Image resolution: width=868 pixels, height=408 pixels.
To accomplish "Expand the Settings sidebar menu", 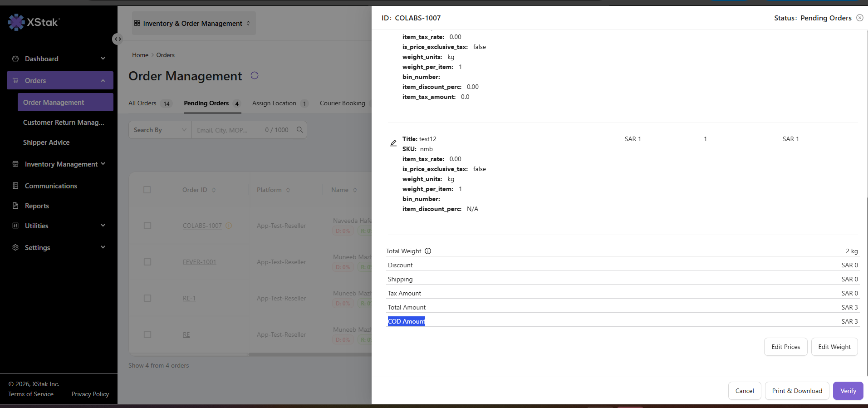I will coord(60,247).
